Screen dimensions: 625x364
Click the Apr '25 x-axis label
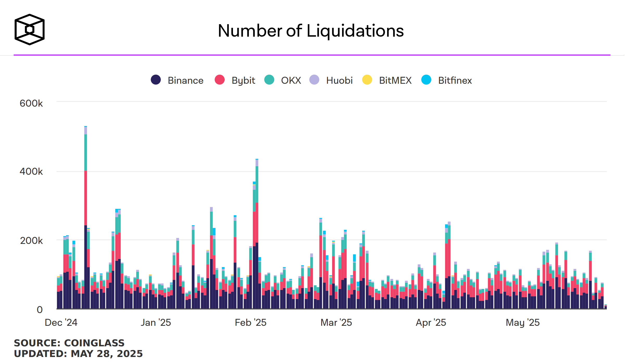431,323
